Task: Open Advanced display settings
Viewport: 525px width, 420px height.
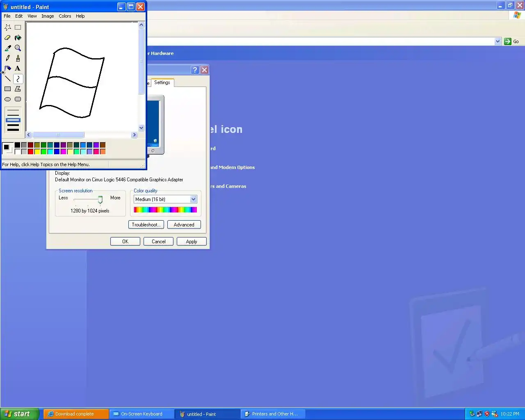Action: (184, 225)
